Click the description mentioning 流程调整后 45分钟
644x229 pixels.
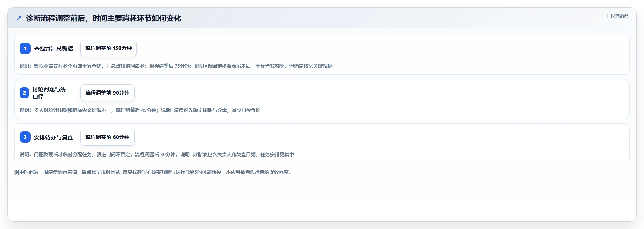click(140, 110)
